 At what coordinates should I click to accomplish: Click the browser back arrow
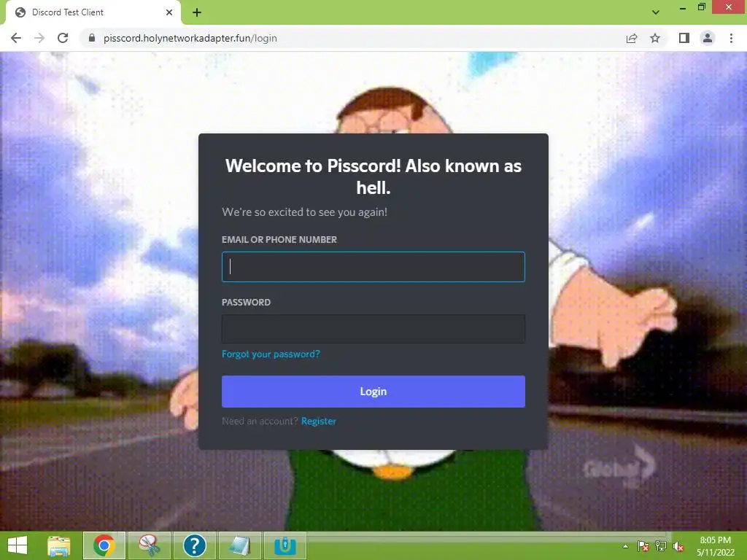click(16, 38)
